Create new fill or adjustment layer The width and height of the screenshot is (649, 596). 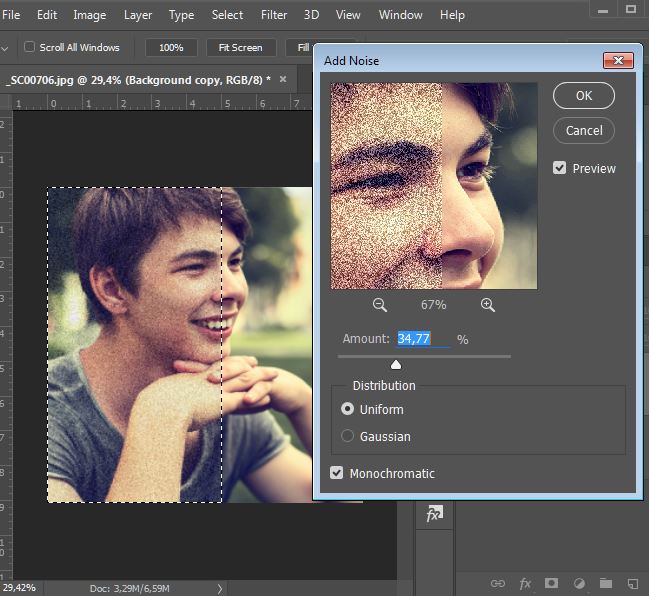(x=579, y=584)
